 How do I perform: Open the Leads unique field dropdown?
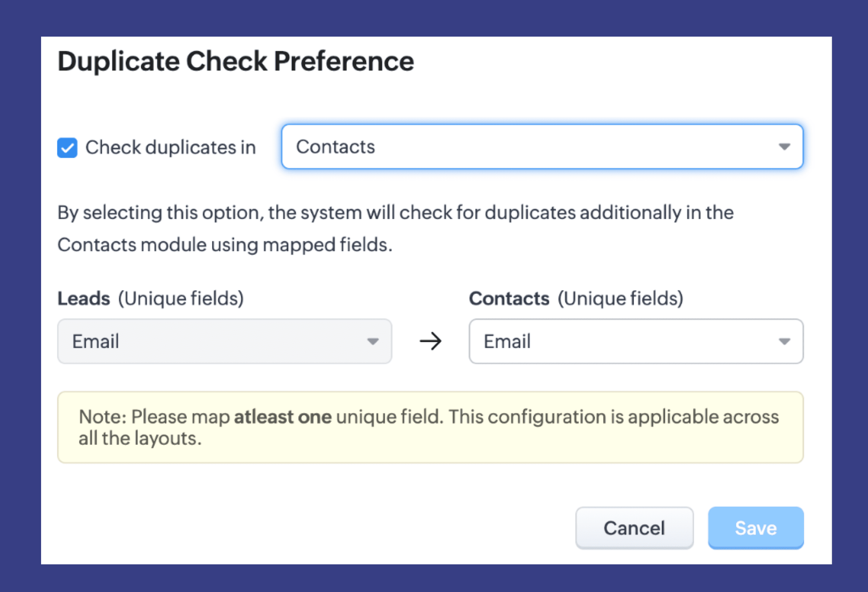coord(224,341)
